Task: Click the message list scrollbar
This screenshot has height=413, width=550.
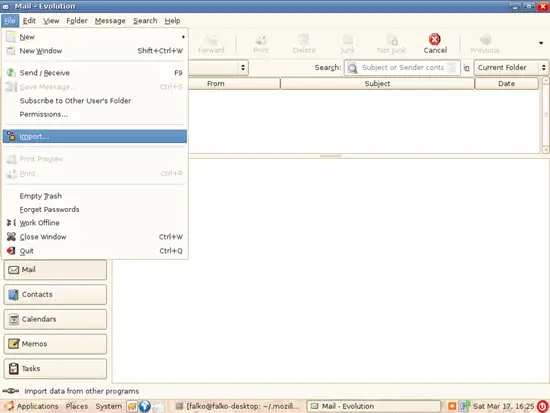Action: 545,115
